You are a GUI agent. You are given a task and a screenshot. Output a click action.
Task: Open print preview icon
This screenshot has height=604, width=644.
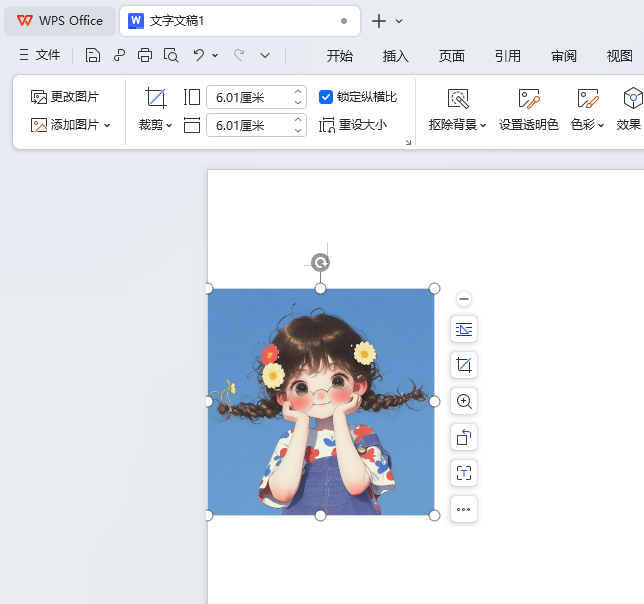click(x=171, y=55)
